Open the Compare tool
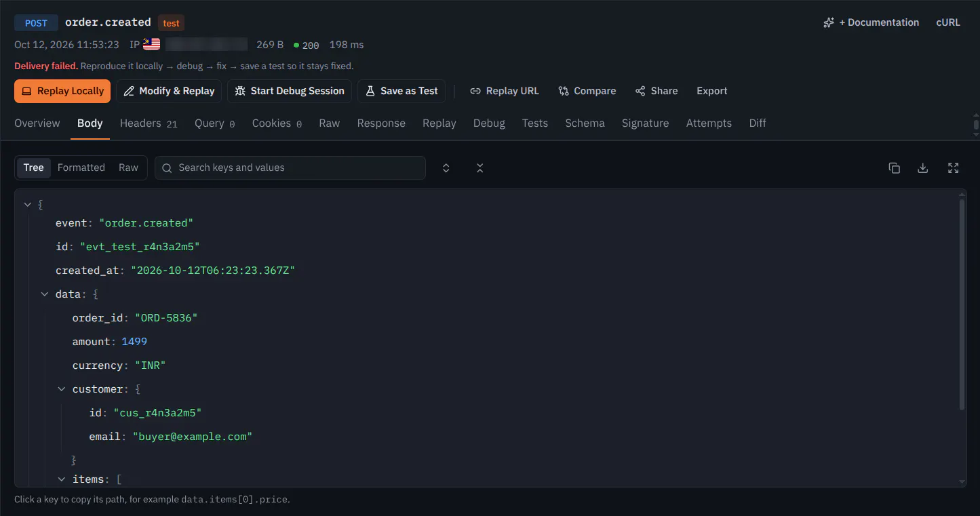 coord(587,91)
